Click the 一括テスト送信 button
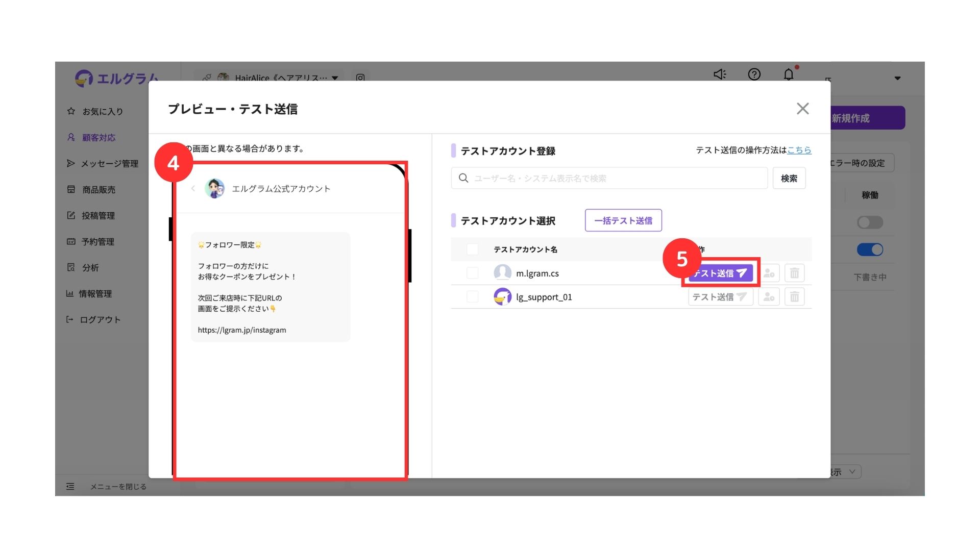Image resolution: width=980 pixels, height=551 pixels. [623, 220]
